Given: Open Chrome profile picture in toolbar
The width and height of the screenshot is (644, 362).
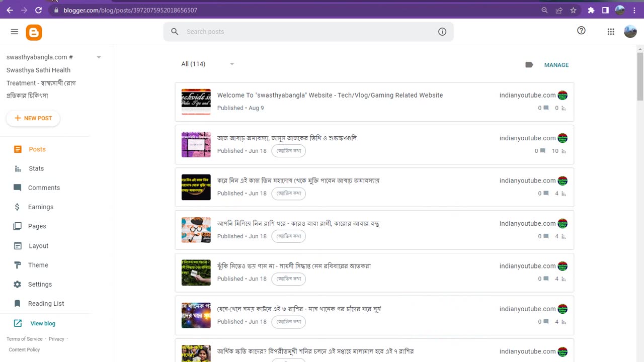Looking at the screenshot, I should coord(620,10).
